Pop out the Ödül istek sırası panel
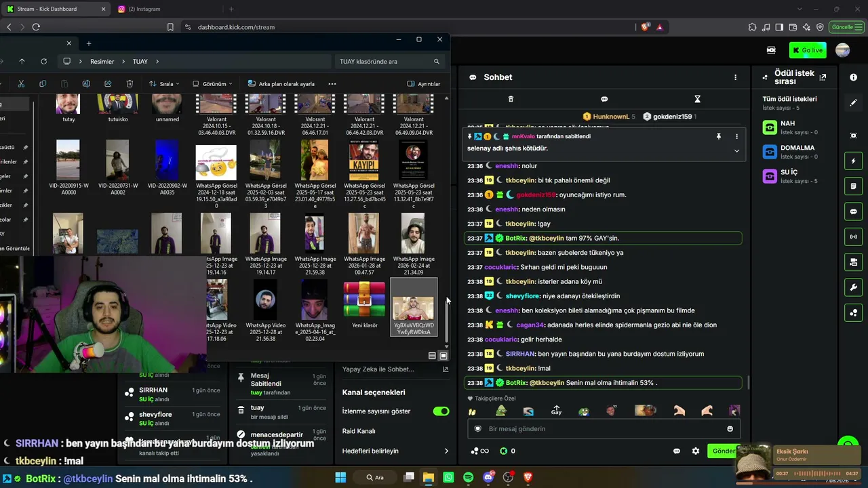Image resolution: width=868 pixels, height=488 pixels. coord(823,77)
